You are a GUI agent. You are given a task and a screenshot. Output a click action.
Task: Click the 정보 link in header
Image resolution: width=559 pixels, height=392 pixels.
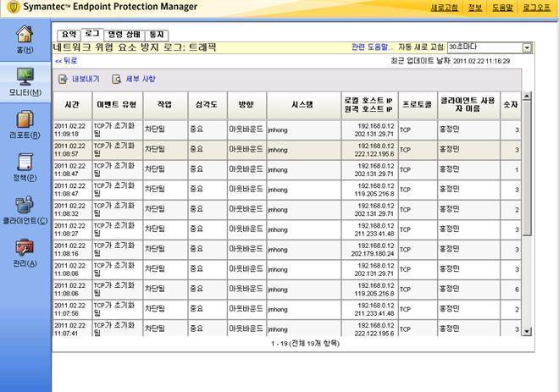475,7
